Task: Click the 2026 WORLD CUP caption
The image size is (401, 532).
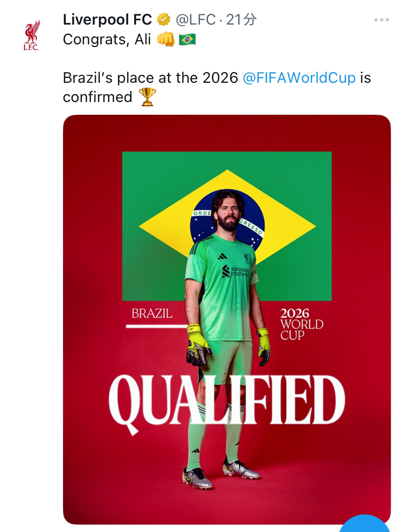Action: (302, 324)
